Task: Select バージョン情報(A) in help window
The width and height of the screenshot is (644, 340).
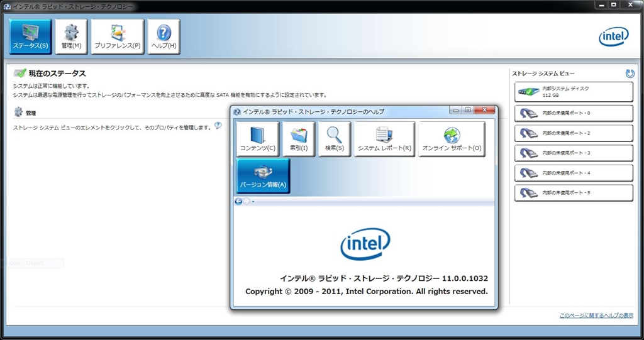Action: (x=263, y=176)
